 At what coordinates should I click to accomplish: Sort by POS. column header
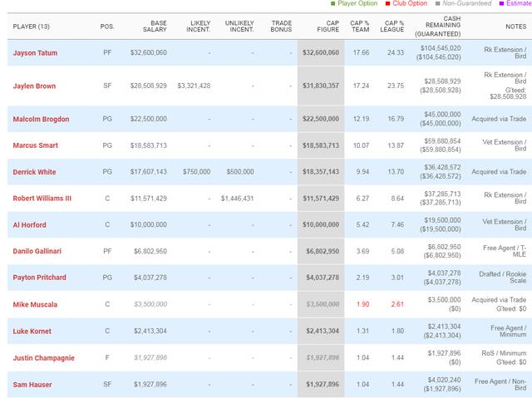click(107, 27)
